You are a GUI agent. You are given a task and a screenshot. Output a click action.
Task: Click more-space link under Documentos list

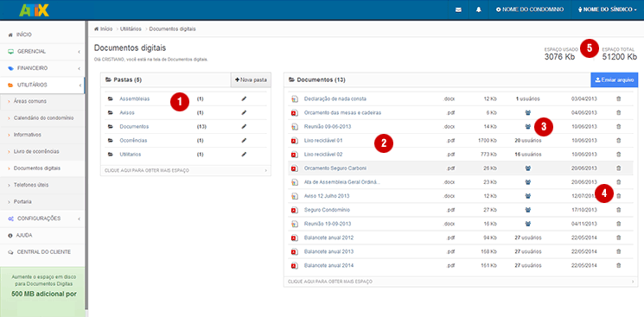(461, 282)
